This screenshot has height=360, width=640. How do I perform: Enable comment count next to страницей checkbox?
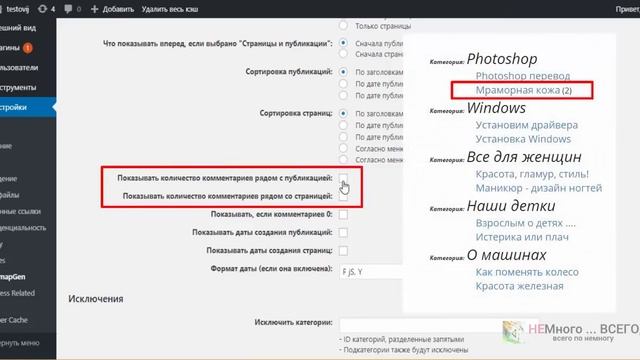pyautogui.click(x=343, y=196)
